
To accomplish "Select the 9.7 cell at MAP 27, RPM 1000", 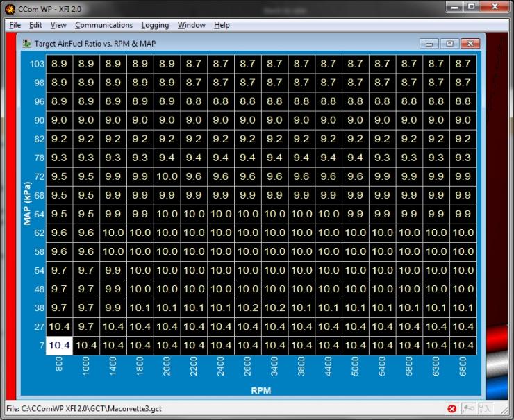I will 86,327.
